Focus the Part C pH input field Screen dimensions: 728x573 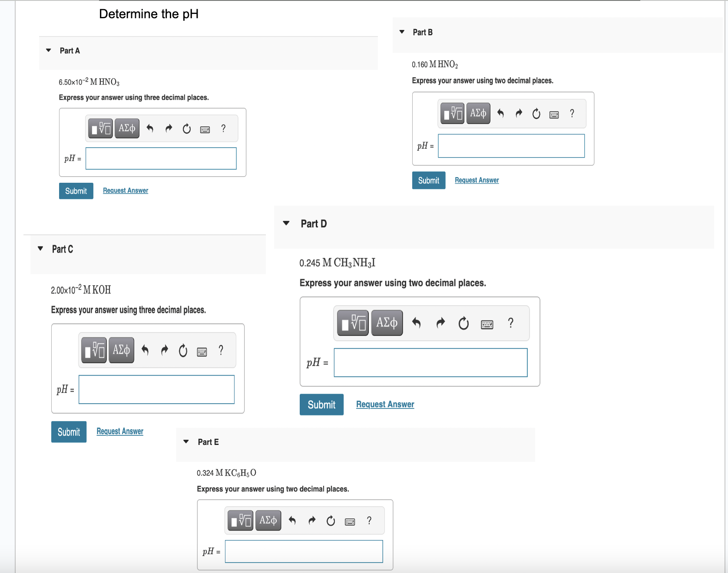pyautogui.click(x=156, y=389)
